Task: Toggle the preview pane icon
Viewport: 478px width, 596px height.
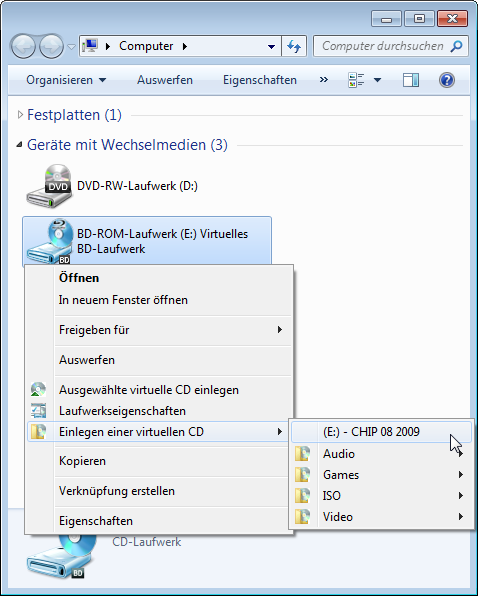Action: click(410, 80)
